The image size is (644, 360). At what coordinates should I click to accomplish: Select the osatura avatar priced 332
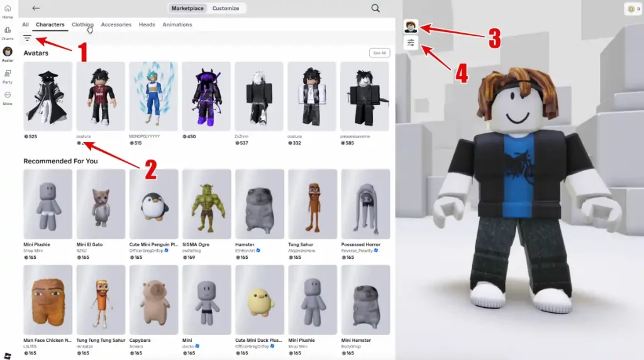(312, 97)
